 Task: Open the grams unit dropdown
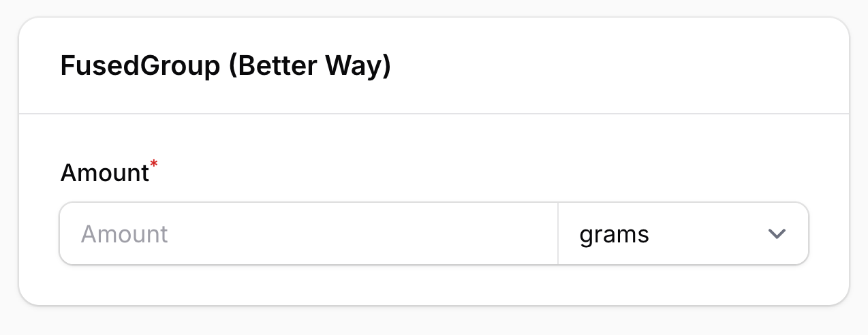coord(683,234)
